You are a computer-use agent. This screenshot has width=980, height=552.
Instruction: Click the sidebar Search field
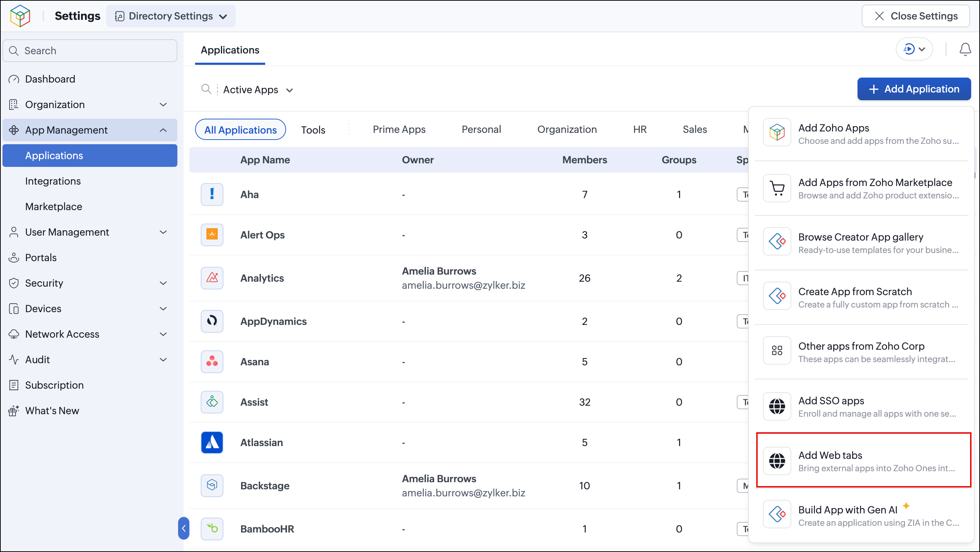pos(90,51)
